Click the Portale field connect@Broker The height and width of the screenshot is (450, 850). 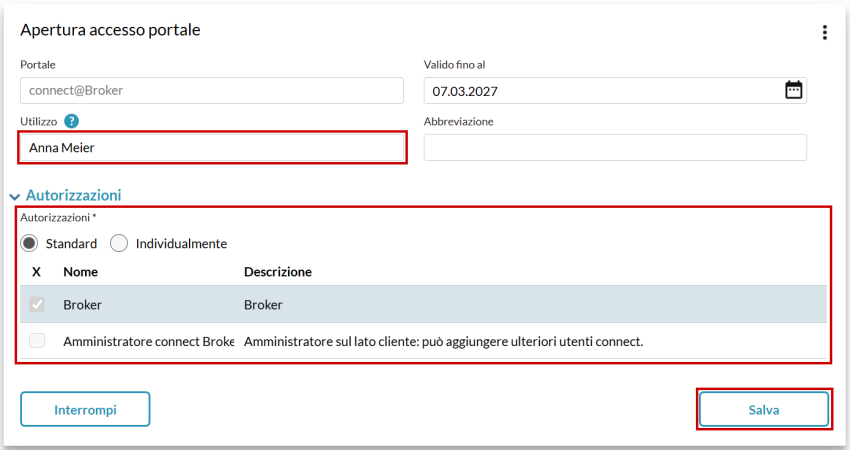point(212,91)
